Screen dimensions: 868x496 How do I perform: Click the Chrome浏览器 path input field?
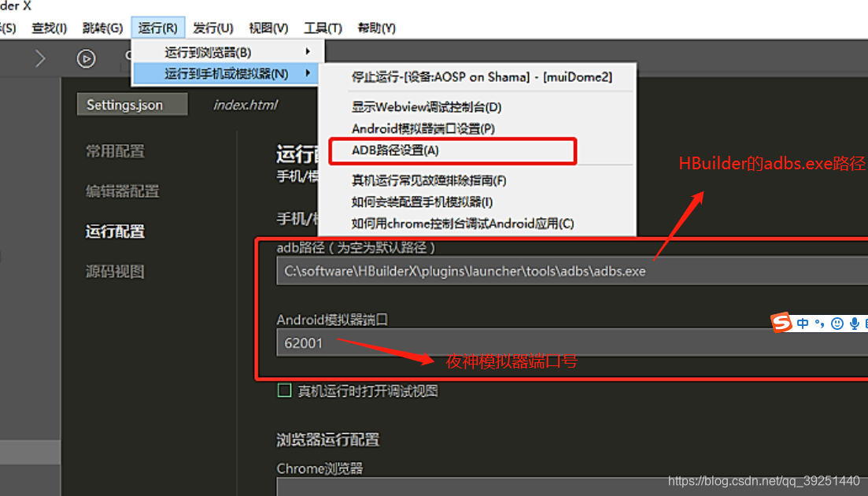(x=572, y=487)
